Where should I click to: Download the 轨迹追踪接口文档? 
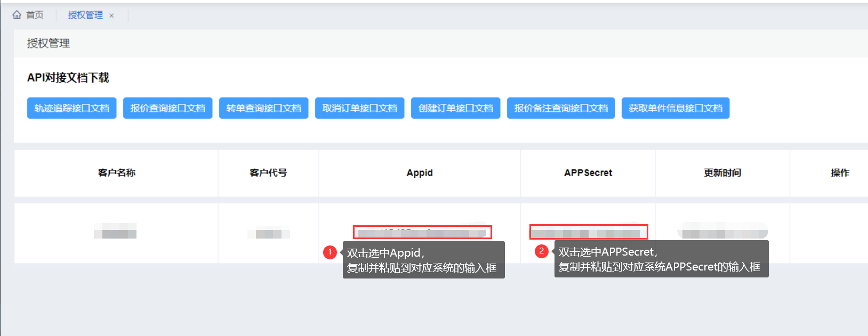(72, 108)
